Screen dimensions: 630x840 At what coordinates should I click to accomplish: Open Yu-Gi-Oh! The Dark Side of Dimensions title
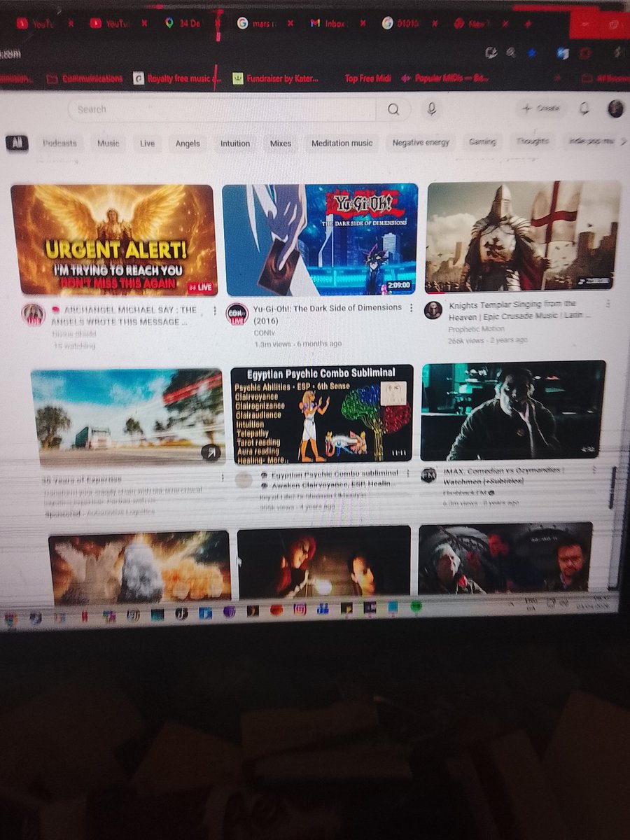(x=328, y=313)
